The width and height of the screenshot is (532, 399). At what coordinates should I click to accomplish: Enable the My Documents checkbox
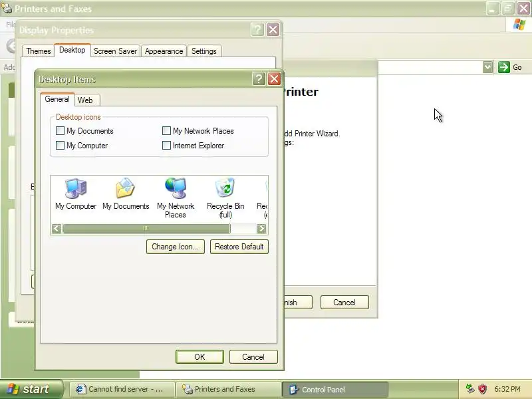pos(60,130)
